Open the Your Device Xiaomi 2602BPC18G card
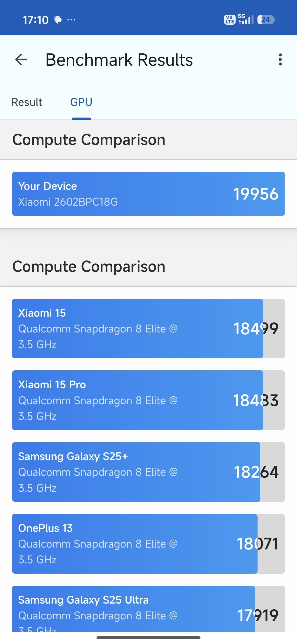 (148, 194)
